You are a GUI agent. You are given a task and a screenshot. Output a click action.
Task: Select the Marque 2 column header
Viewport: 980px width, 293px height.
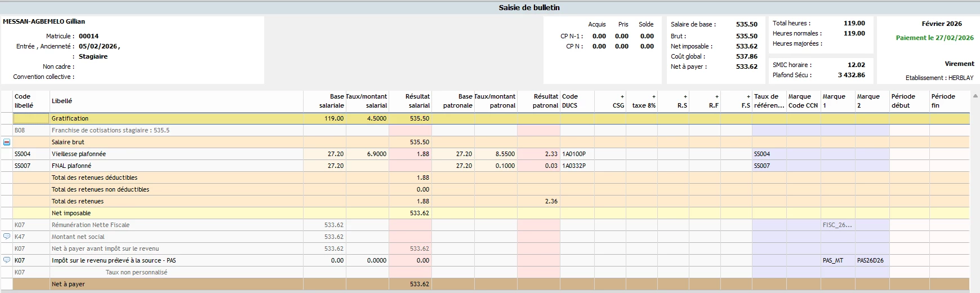point(872,101)
